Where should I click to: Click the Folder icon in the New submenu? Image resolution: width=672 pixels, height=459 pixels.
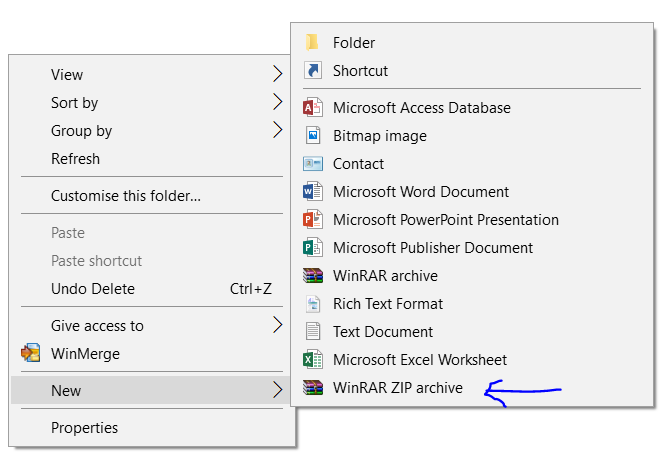(x=313, y=42)
